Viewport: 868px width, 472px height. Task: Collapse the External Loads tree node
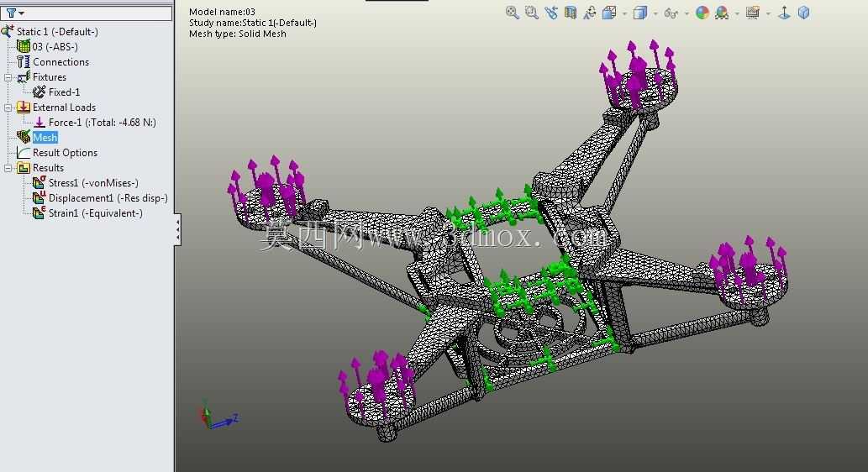pyautogui.click(x=8, y=108)
